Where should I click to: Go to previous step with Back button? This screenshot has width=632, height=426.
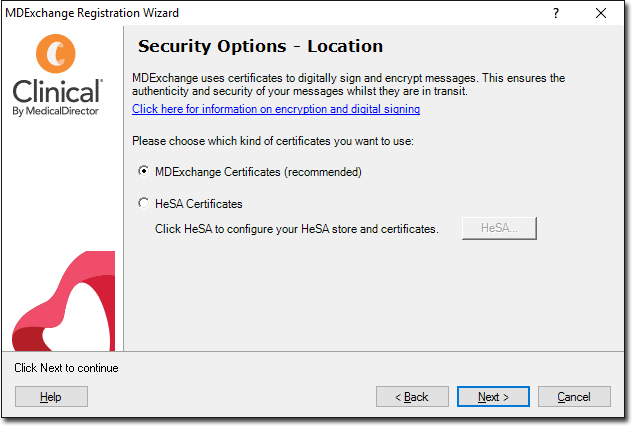tap(412, 397)
